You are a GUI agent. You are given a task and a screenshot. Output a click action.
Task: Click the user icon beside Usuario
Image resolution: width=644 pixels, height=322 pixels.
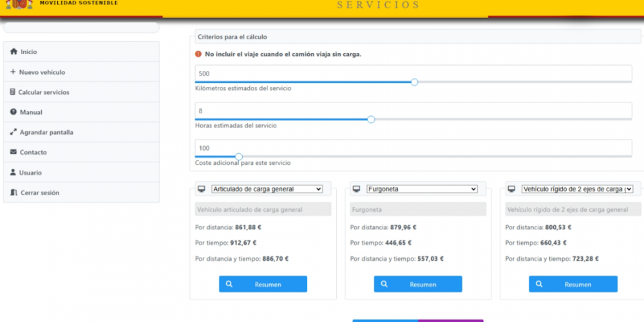(13, 173)
